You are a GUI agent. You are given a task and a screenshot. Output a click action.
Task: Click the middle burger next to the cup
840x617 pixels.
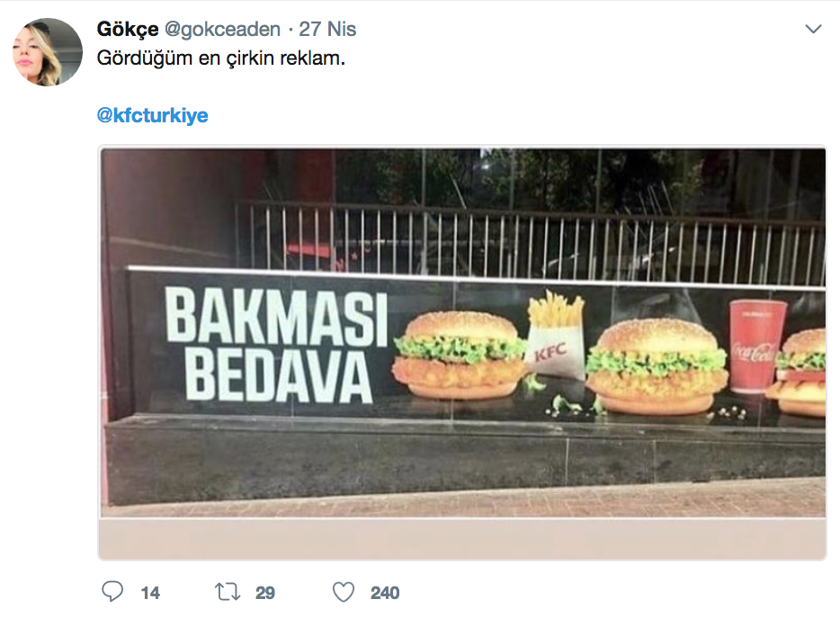(657, 366)
